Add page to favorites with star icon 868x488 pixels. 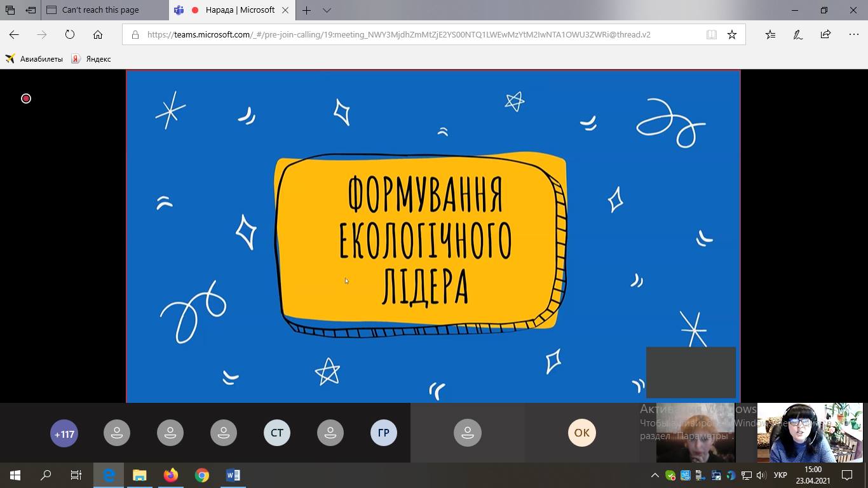coord(732,35)
